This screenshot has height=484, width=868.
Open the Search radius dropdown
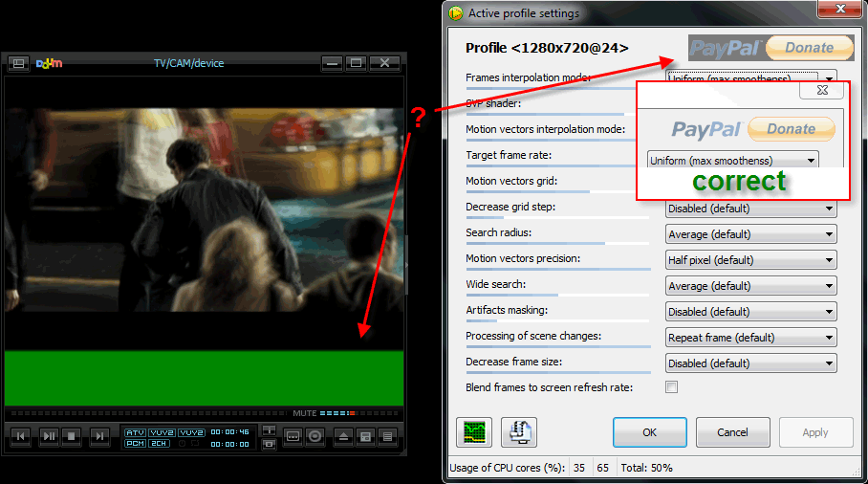[x=750, y=234]
